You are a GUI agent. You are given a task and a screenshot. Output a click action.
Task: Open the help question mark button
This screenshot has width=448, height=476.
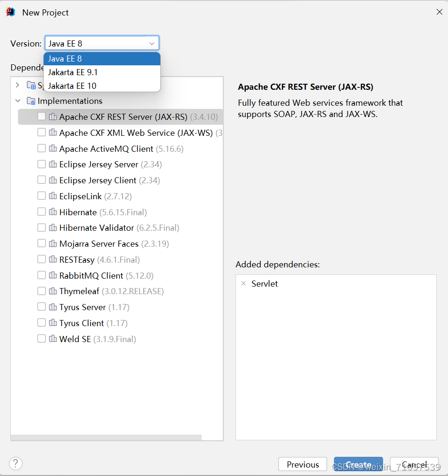click(16, 464)
